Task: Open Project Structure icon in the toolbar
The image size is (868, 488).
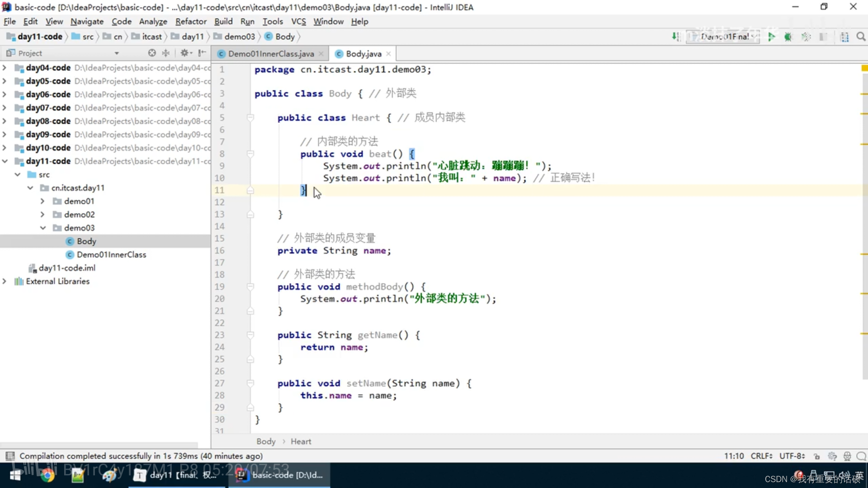Action: coord(844,37)
